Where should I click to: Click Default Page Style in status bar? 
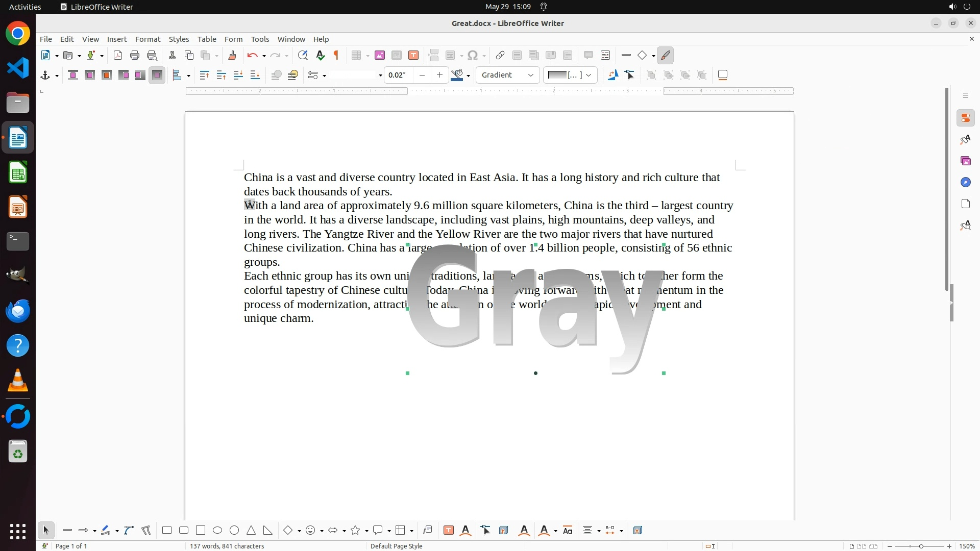pyautogui.click(x=396, y=546)
